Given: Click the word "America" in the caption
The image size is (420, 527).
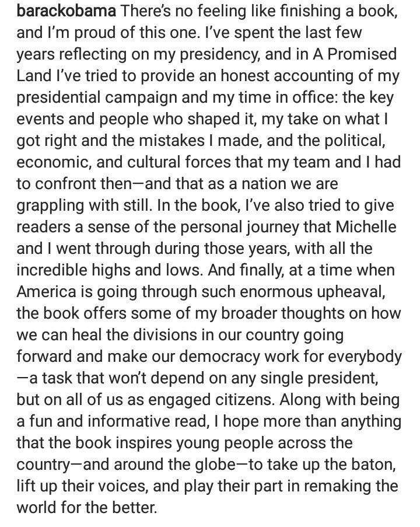Looking at the screenshot, I should 46,291.
